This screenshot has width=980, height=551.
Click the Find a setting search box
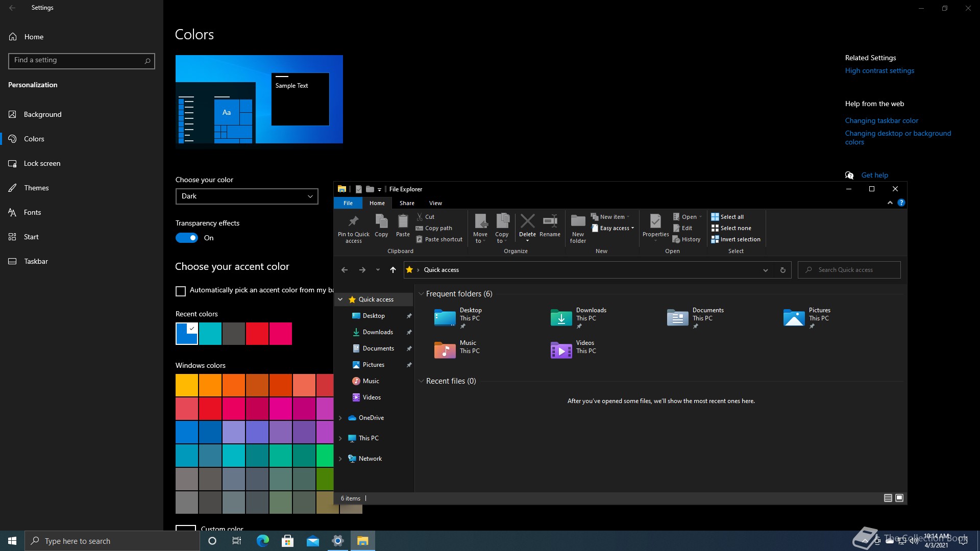(x=82, y=61)
